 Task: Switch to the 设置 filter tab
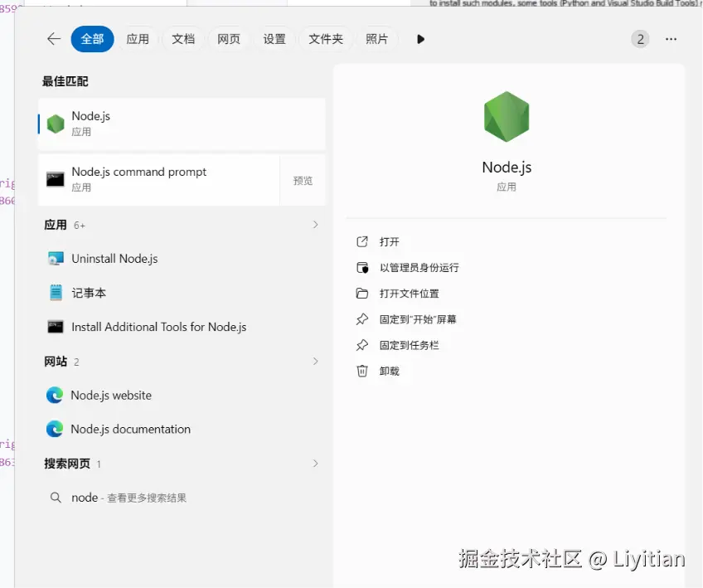click(x=274, y=39)
